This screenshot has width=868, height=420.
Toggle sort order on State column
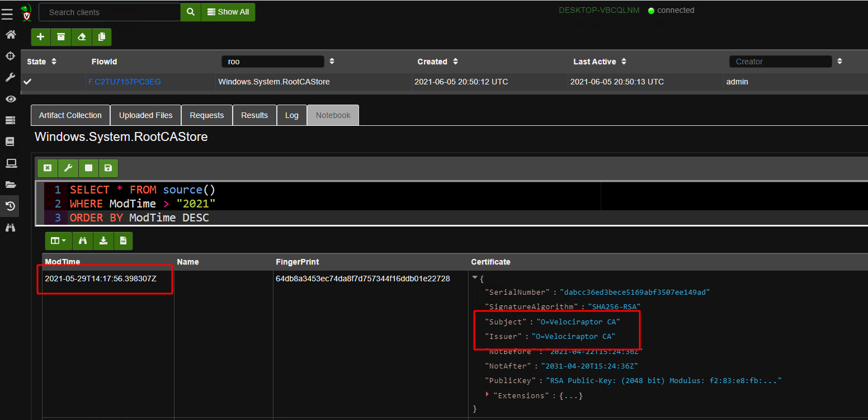click(x=54, y=62)
